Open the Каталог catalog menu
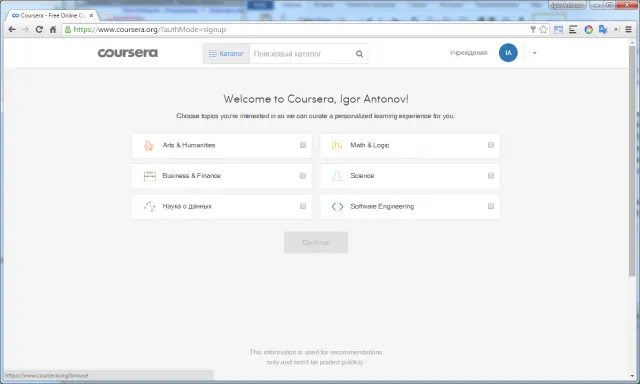 tap(227, 53)
